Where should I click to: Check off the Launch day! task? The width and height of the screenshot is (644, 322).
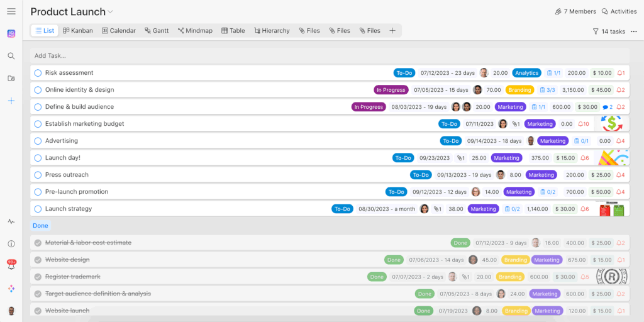(38, 158)
